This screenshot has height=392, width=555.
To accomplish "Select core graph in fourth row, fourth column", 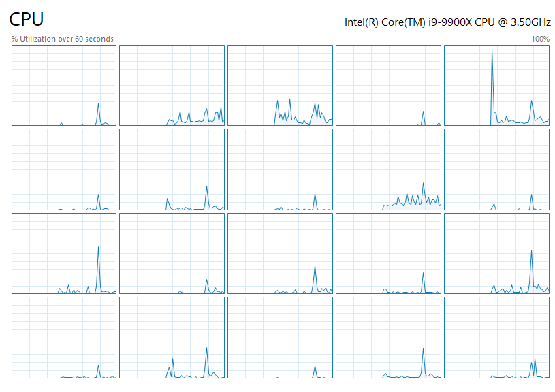I will (389, 338).
